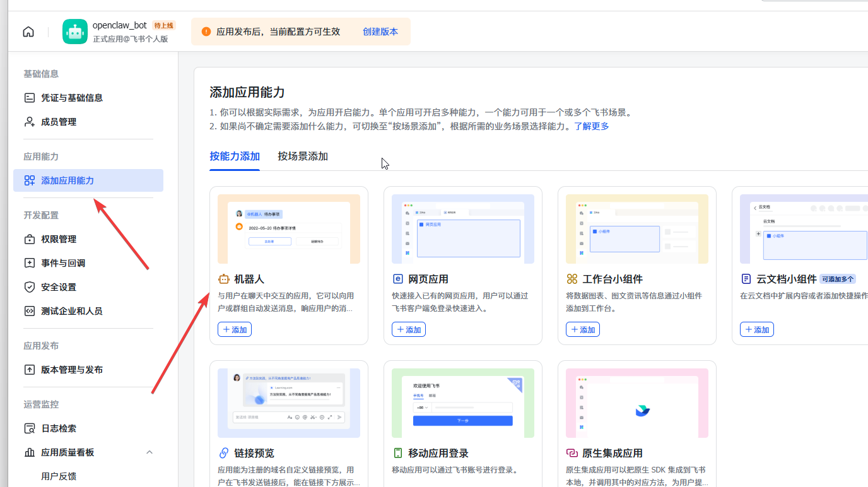Open 日志检索 in sidebar
This screenshot has width=868, height=487.
pyautogui.click(x=58, y=428)
